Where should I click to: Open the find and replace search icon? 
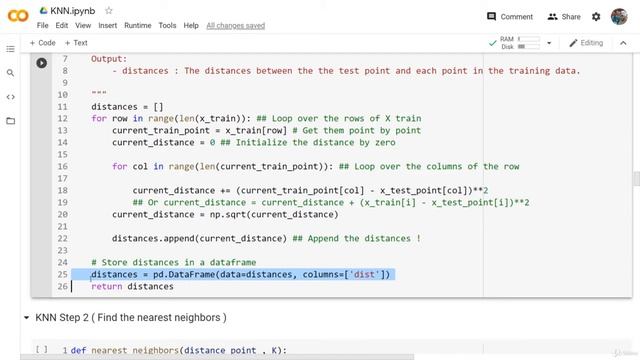[x=11, y=73]
